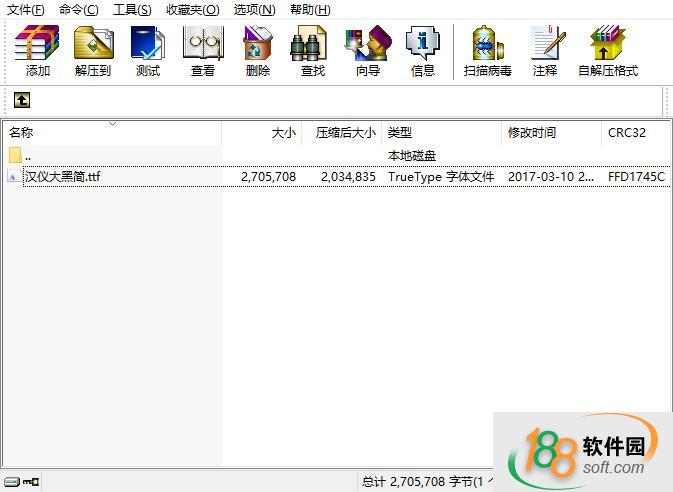This screenshot has width=673, height=492.
Task: Sort by 修改时间 column header
Action: click(x=532, y=133)
